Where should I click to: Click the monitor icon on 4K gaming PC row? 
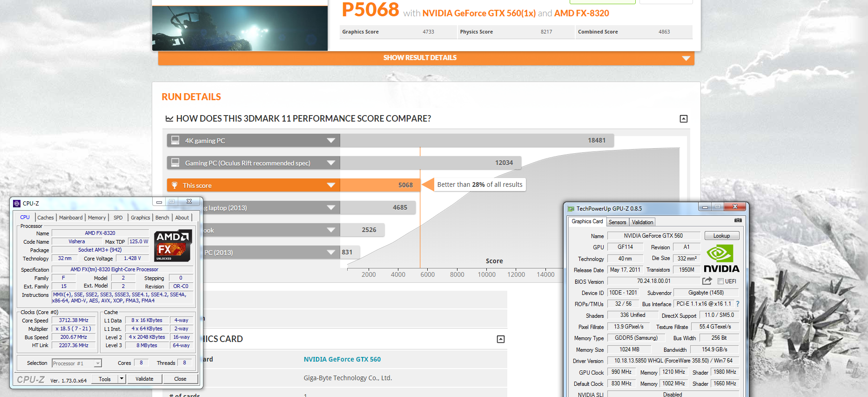tap(175, 140)
